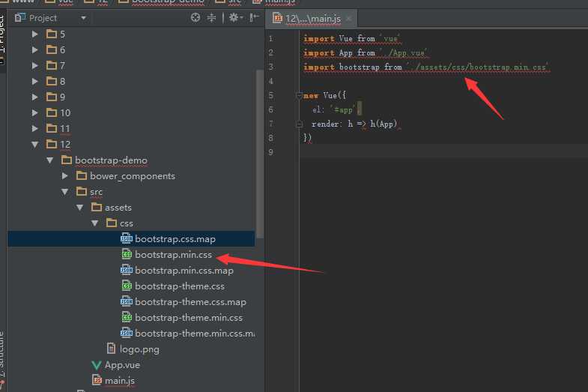588x392 pixels.
Task: Click the Vue icon beside App.vue
Action: click(97, 365)
